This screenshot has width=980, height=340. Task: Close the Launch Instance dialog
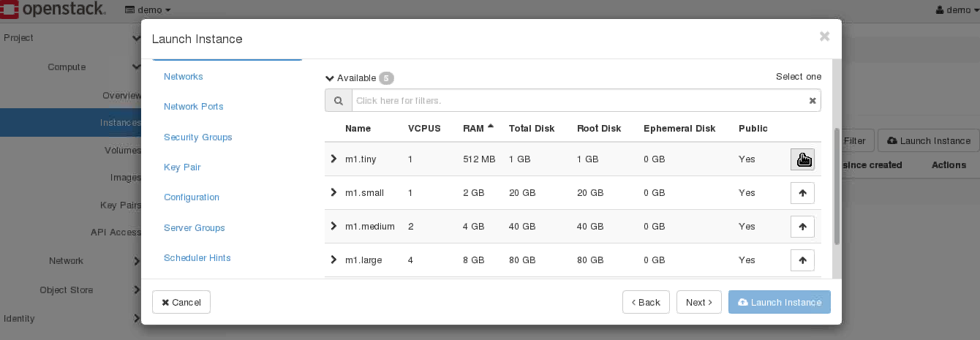[824, 37]
